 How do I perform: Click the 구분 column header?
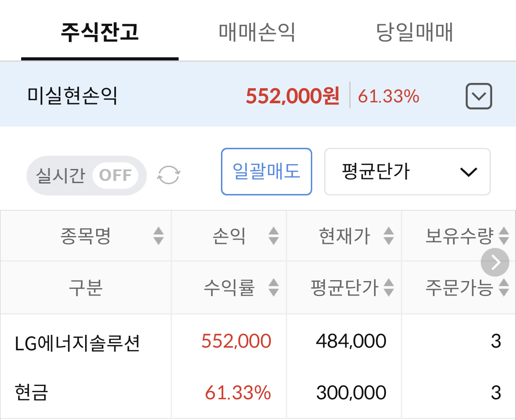point(86,287)
